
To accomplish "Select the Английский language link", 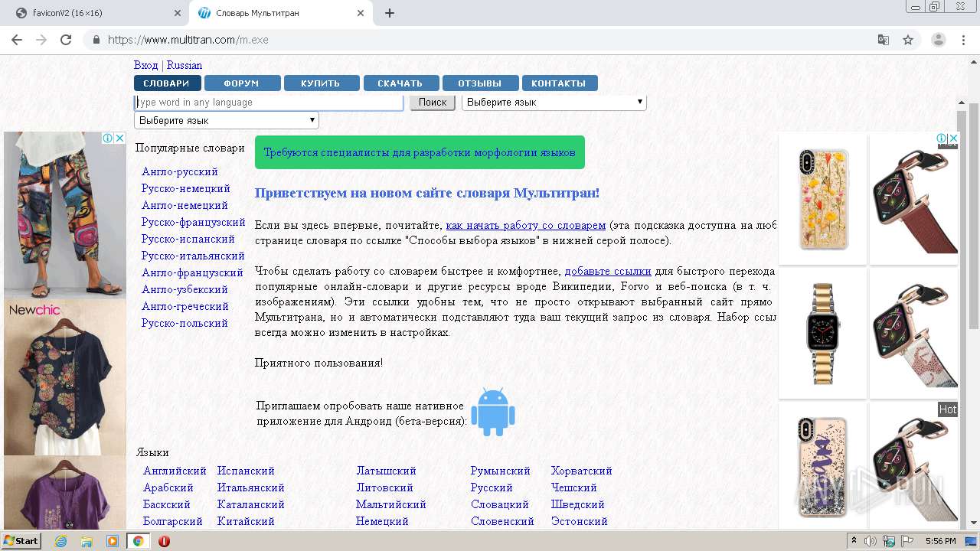I will pyautogui.click(x=175, y=471).
